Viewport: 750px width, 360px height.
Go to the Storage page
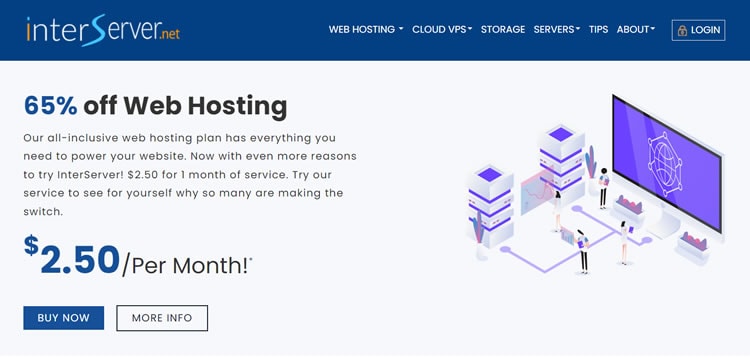click(503, 29)
